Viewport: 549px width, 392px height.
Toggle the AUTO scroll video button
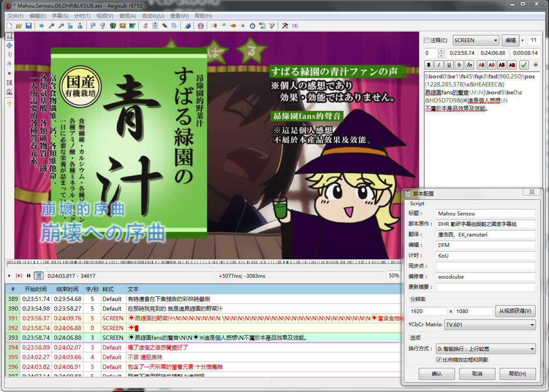tap(38, 276)
